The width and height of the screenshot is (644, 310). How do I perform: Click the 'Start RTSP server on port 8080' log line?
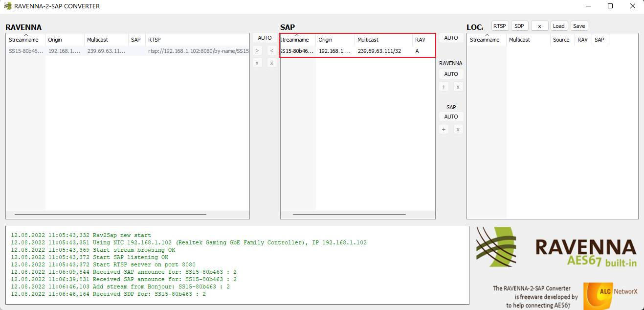103,264
